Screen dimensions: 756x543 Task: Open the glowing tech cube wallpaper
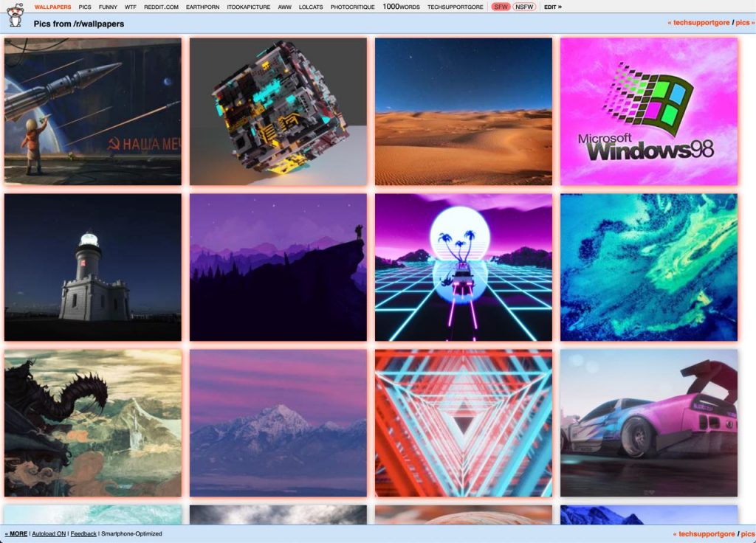pyautogui.click(x=278, y=111)
